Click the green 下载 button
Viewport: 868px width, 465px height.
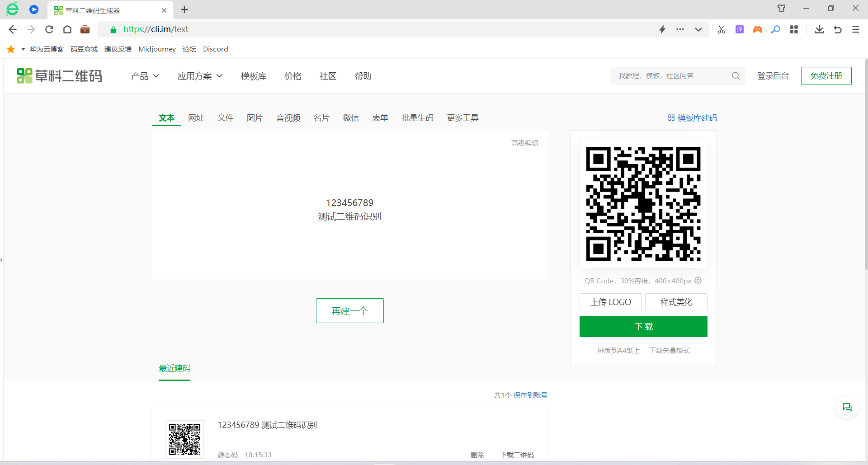pyautogui.click(x=643, y=327)
